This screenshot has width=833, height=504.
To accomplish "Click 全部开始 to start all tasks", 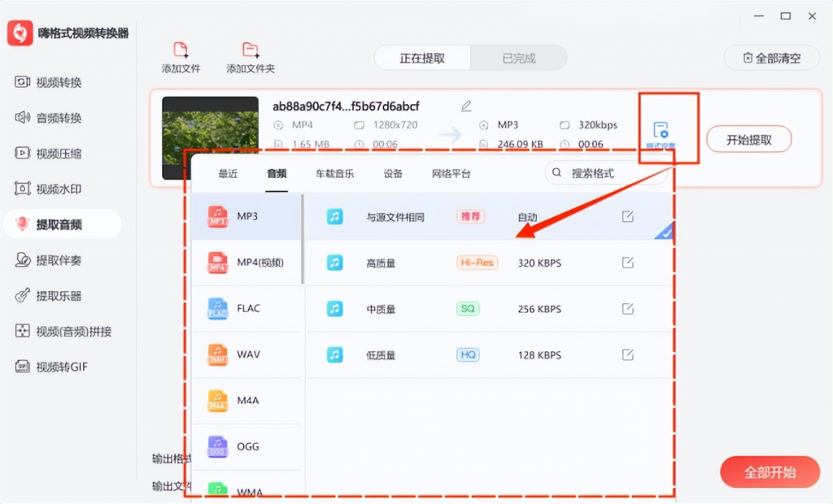I will click(x=769, y=471).
